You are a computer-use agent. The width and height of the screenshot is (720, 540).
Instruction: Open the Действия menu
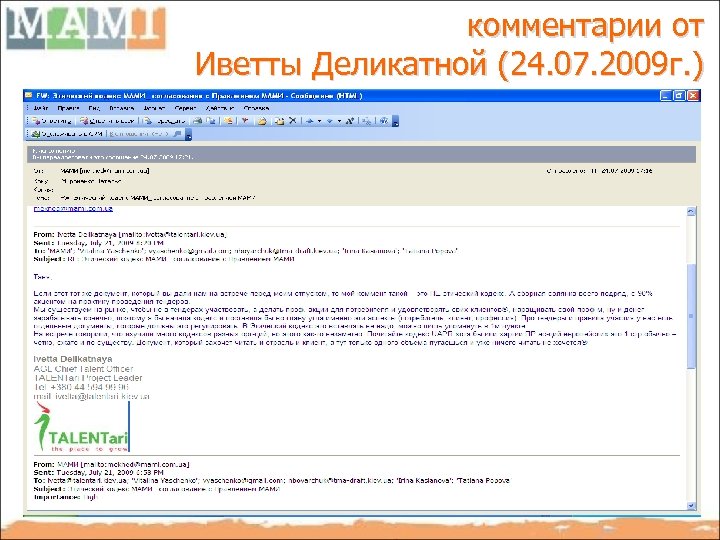[220, 108]
